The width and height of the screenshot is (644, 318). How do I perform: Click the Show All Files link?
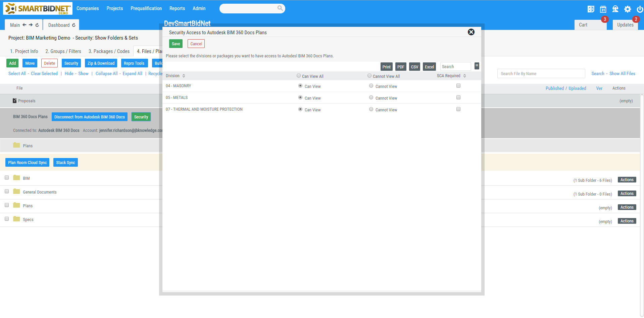[622, 73]
